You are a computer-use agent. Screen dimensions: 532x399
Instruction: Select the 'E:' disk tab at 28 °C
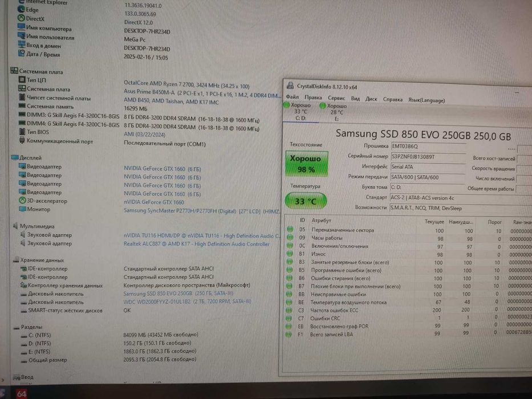(336, 112)
